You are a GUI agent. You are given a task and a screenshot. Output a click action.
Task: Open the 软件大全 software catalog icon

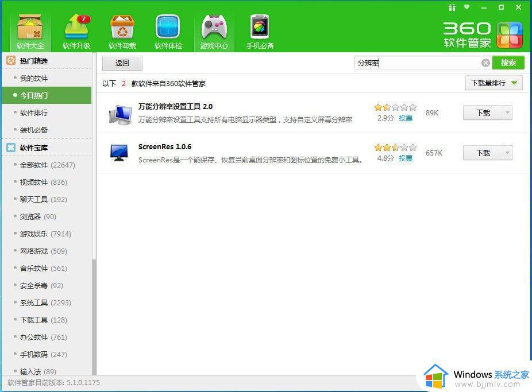coord(30,32)
